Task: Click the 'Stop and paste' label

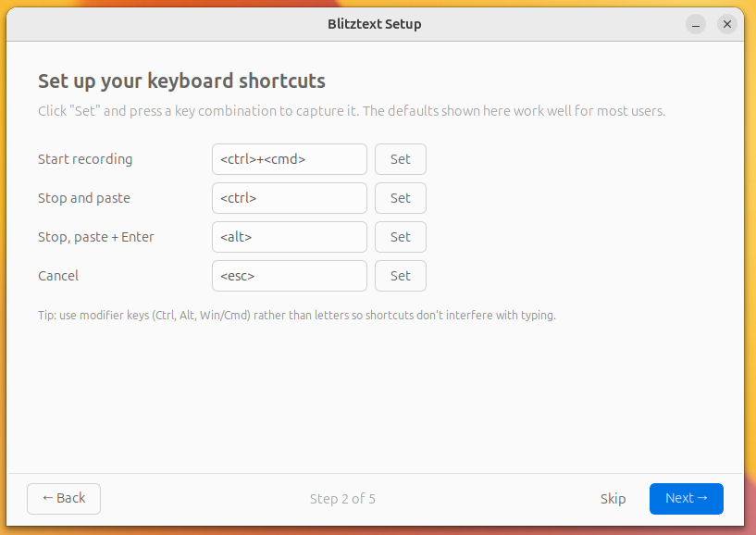Action: pos(84,198)
